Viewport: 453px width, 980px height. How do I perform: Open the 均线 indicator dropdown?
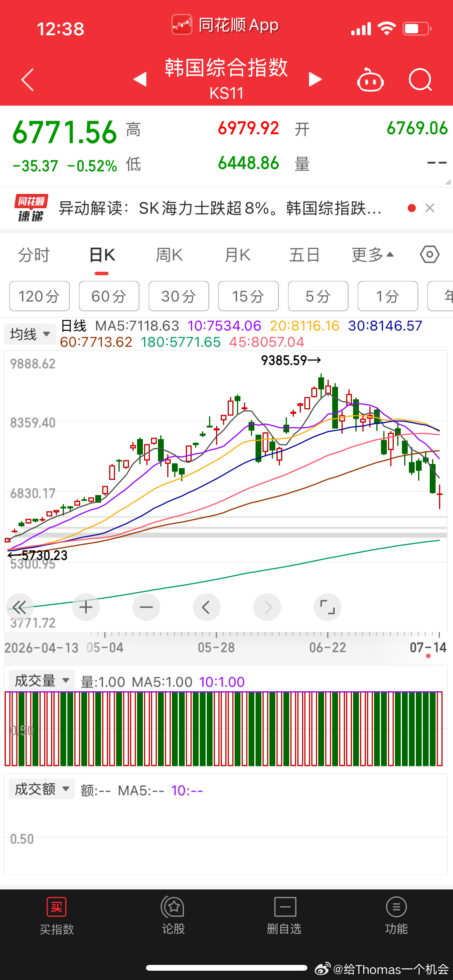coord(30,334)
